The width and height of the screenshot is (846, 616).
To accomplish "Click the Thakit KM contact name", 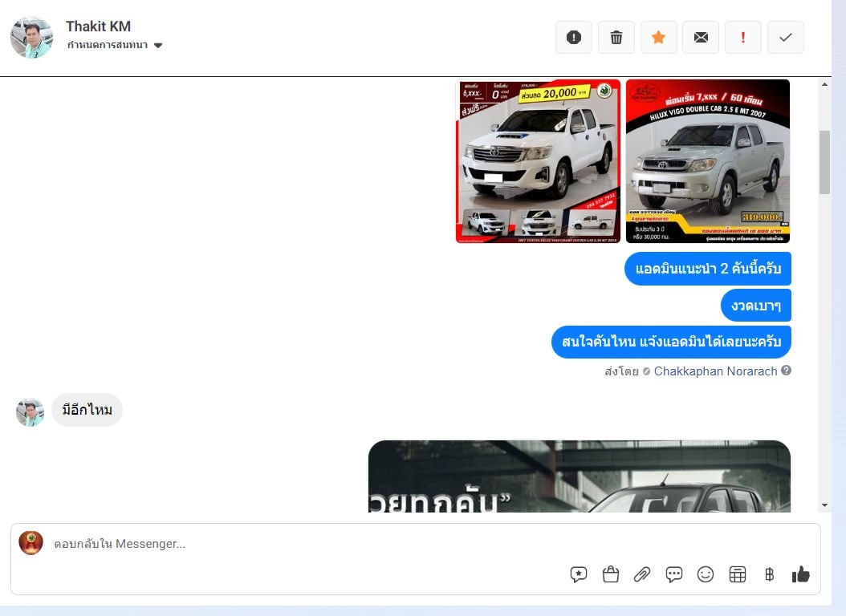I will (x=98, y=26).
